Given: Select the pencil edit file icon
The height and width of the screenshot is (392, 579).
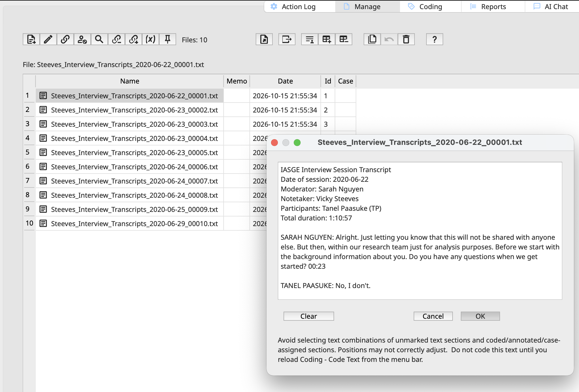Looking at the screenshot, I should tap(48, 39).
